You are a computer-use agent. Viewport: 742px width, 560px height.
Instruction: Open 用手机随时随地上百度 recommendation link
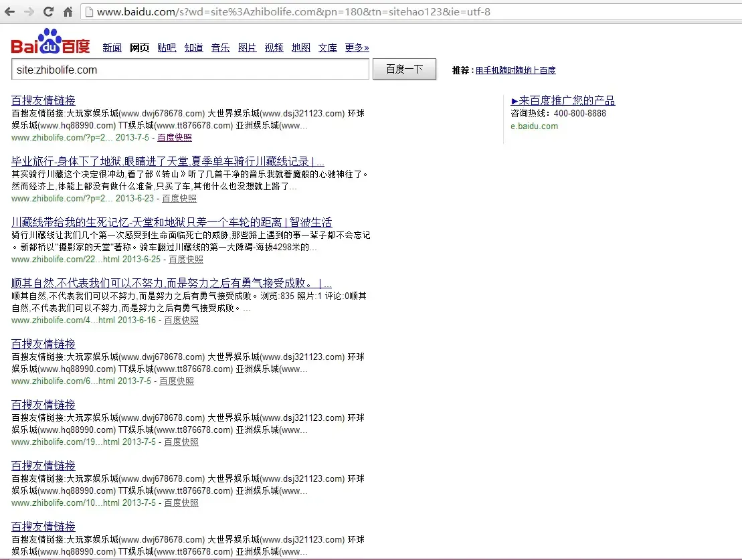pos(515,70)
